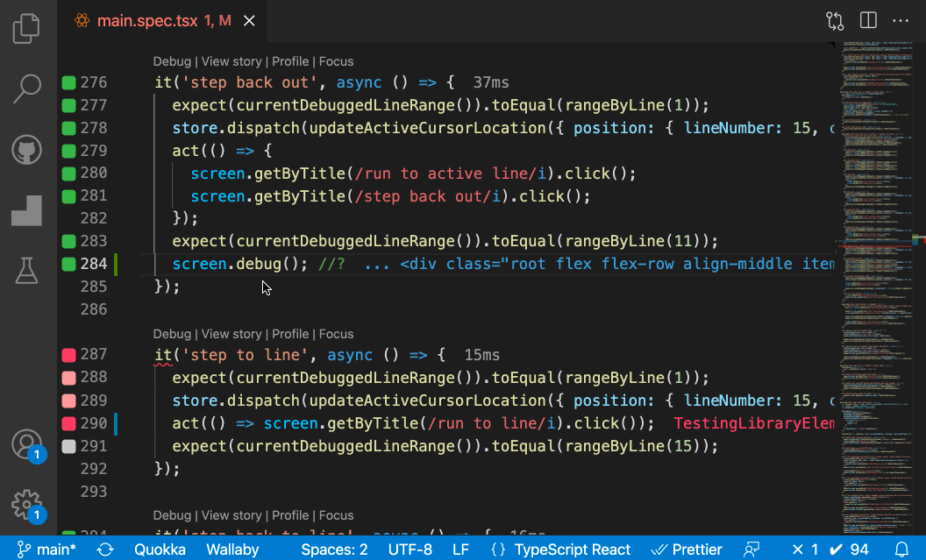Open Wallaby test results 1 failed 94 passed

click(830, 549)
